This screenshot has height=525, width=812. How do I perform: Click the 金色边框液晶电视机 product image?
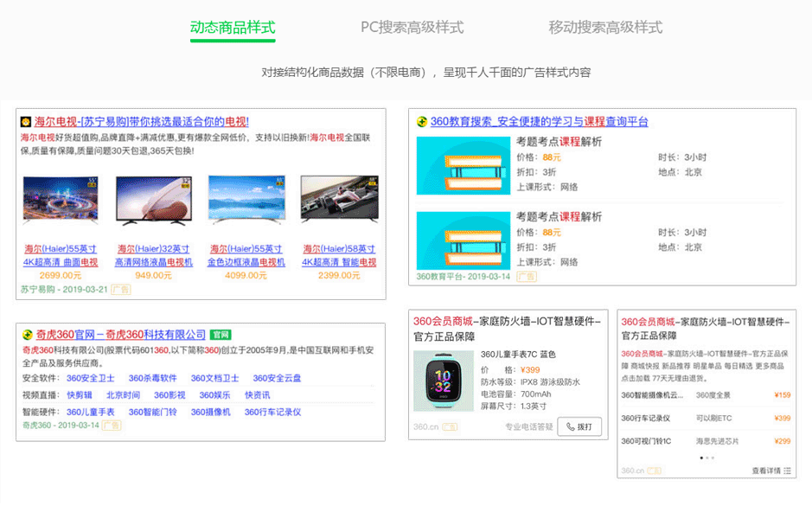pos(246,199)
